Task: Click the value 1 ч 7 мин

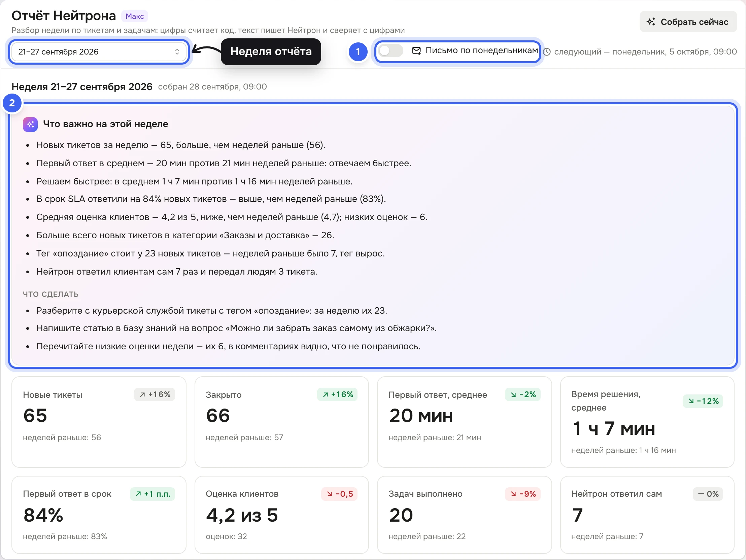Action: pos(613,428)
